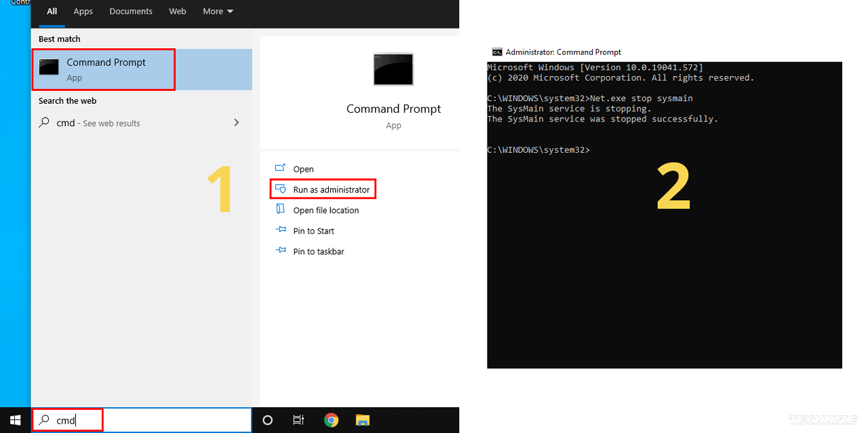Viewport: 868px width, 433px height.
Task: Click the cmd icon in Administrator window title
Action: 497,52
